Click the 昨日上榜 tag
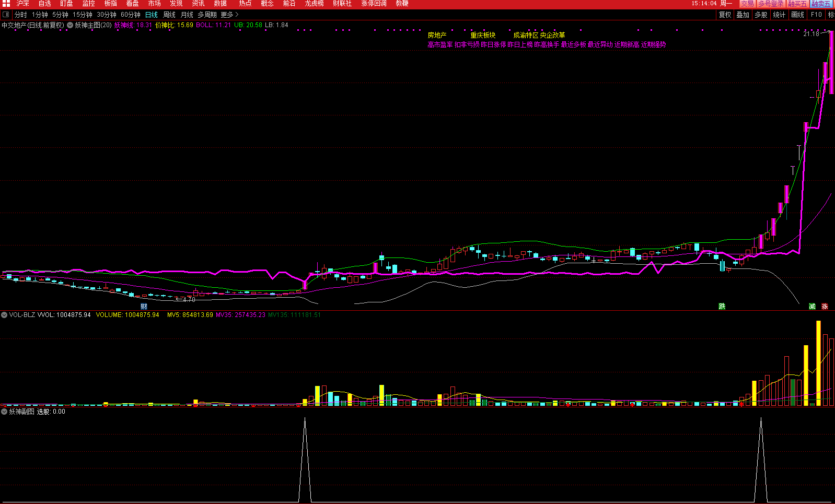 pyautogui.click(x=520, y=45)
